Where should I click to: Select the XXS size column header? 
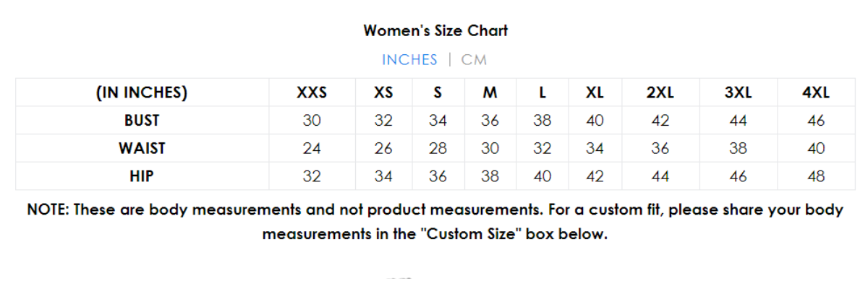point(312,93)
